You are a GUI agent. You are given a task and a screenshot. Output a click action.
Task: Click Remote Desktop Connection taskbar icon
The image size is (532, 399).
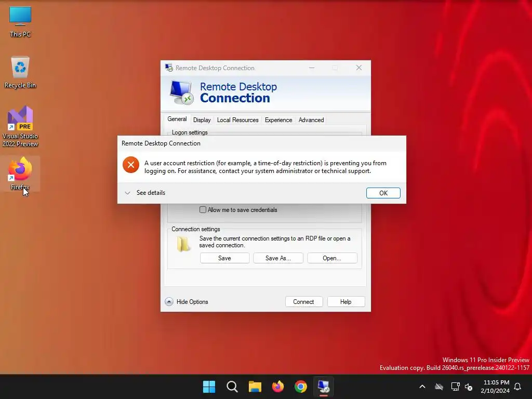click(x=324, y=387)
